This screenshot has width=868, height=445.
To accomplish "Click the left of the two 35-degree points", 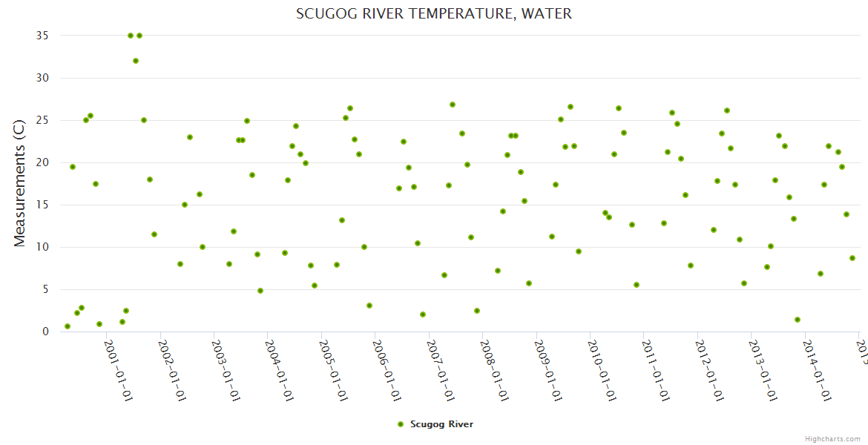I will click(131, 36).
